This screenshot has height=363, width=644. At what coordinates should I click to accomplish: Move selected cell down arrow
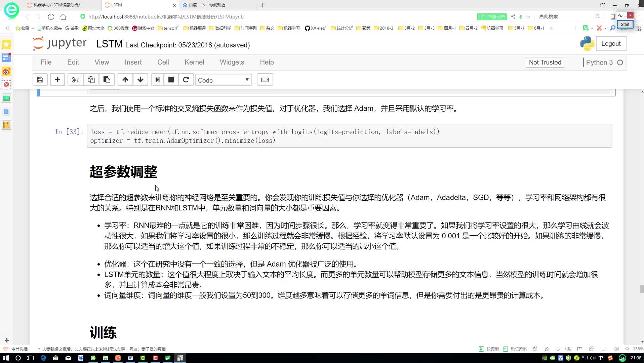140,80
